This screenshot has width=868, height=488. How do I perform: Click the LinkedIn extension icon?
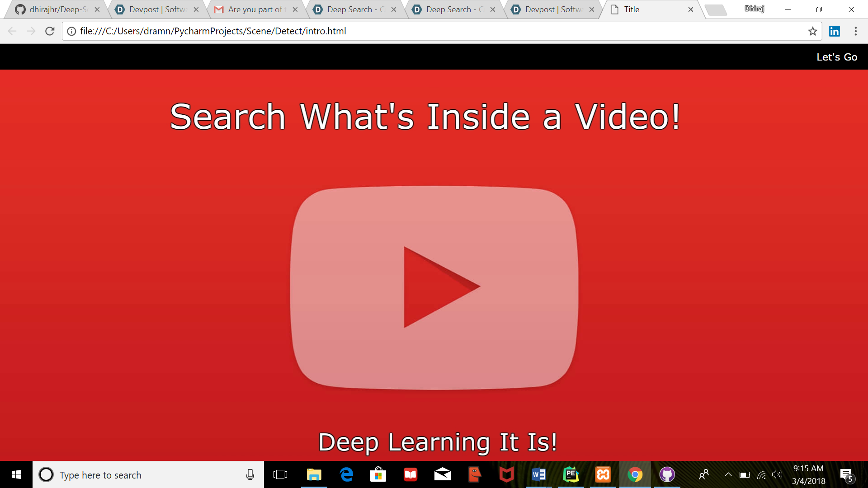pos(834,31)
